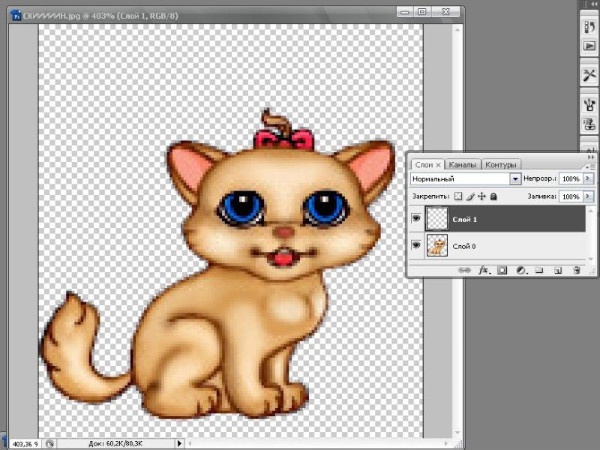
Task: Open the Нормальный blend mode dropdown
Action: [x=516, y=179]
